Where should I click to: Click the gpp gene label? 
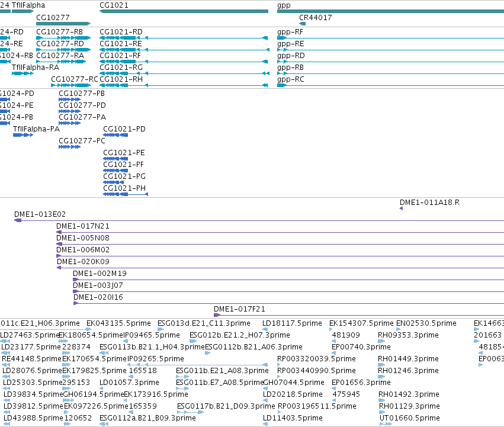point(284,5)
